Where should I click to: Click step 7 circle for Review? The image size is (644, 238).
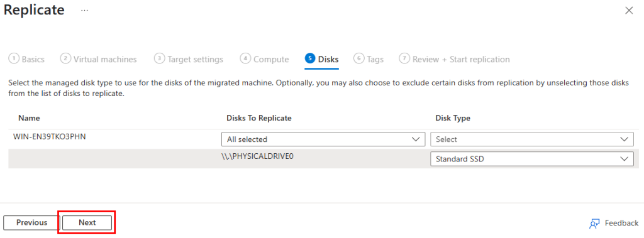404,58
